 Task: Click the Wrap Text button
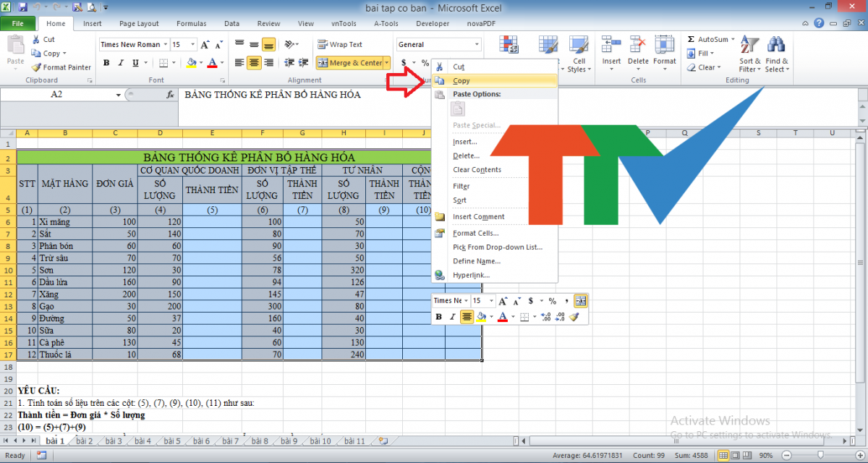pos(340,44)
